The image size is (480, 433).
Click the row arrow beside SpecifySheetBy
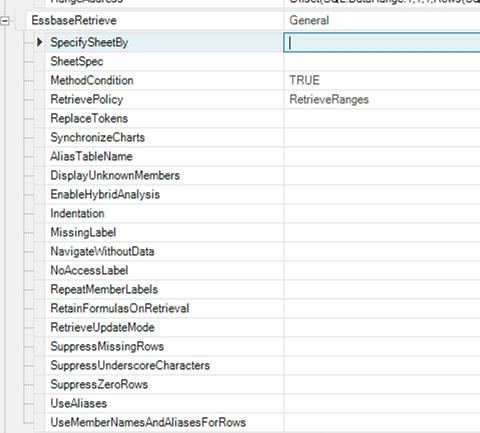pyautogui.click(x=40, y=42)
